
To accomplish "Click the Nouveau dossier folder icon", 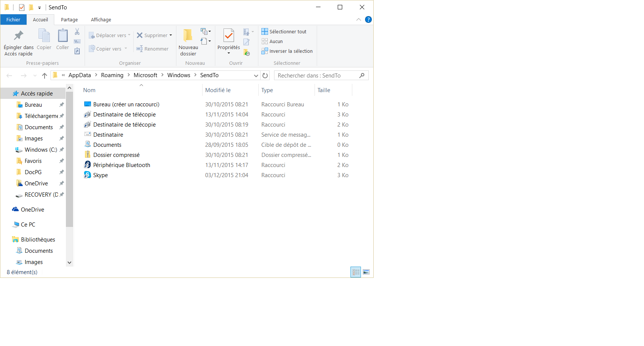I will tap(188, 35).
